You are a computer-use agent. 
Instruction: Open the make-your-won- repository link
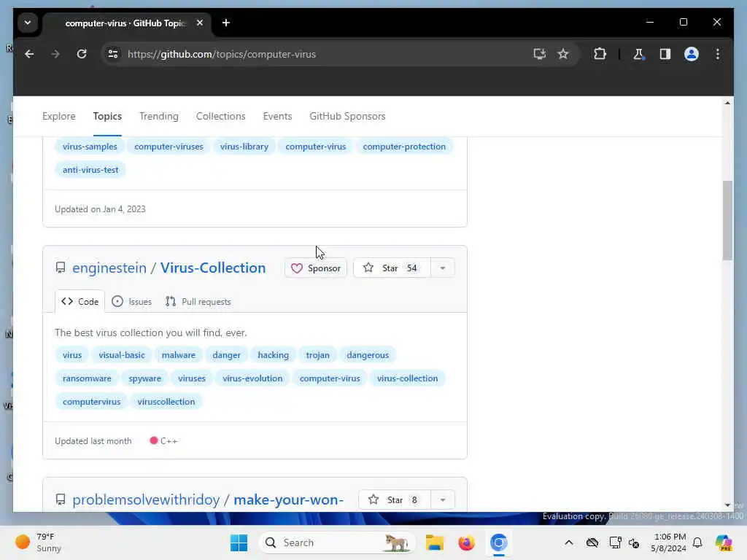pos(288,500)
